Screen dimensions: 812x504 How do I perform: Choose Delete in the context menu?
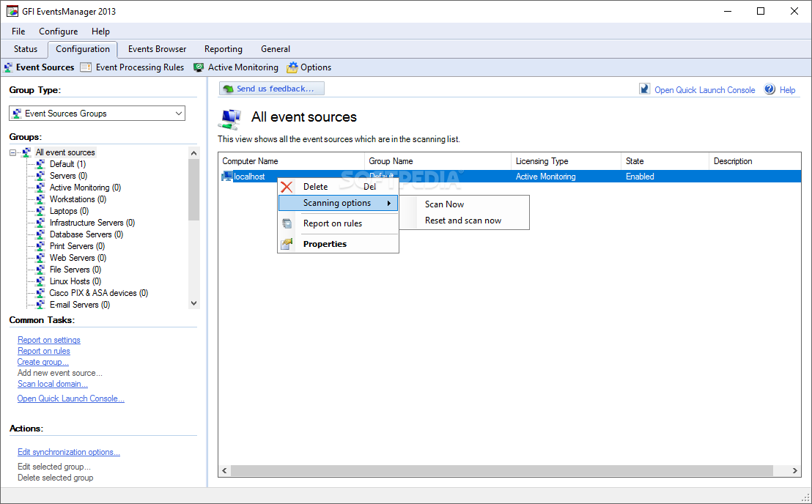pos(338,187)
